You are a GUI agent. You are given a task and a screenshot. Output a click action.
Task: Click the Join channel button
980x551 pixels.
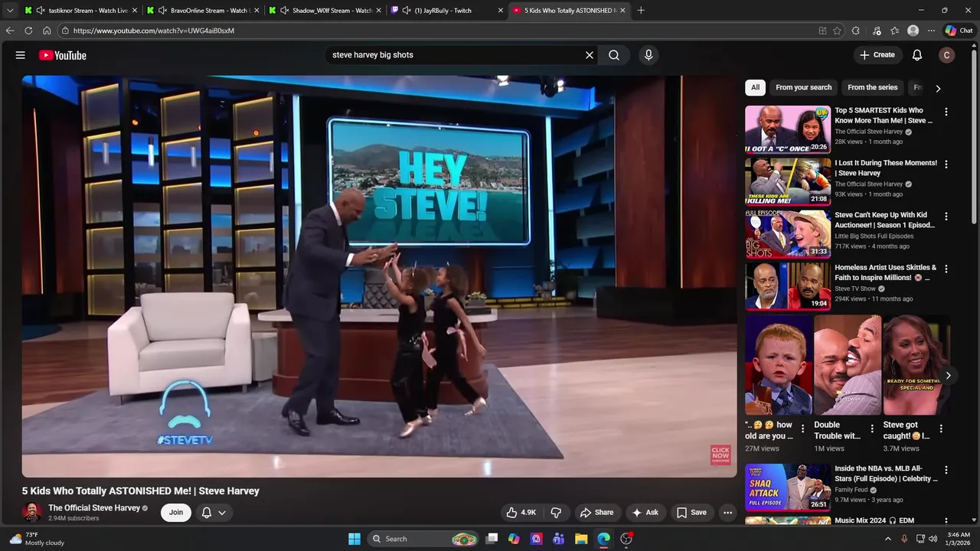(x=176, y=513)
